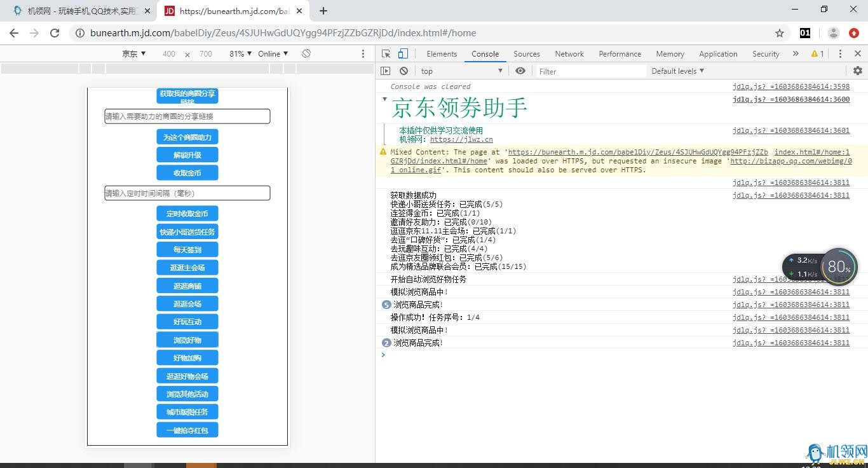Image resolution: width=868 pixels, height=468 pixels.
Task: Click the 浏览好物 button
Action: click(187, 340)
